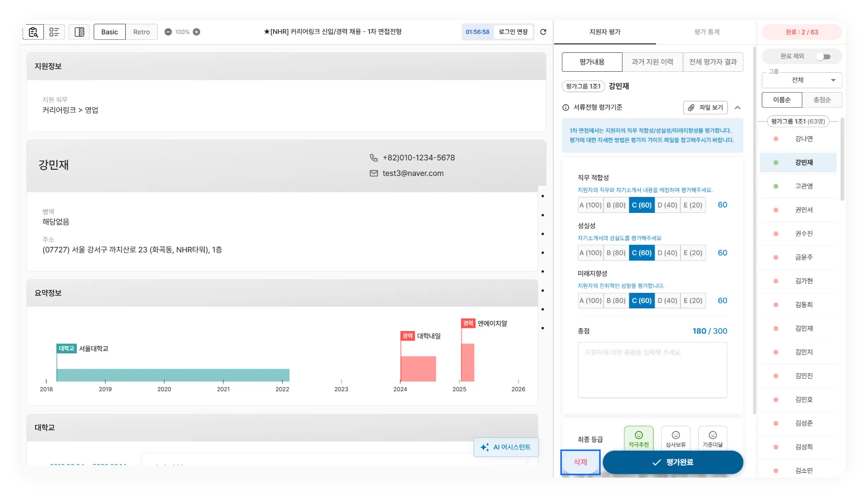Switch to the 평가 통계 tab

click(x=706, y=32)
